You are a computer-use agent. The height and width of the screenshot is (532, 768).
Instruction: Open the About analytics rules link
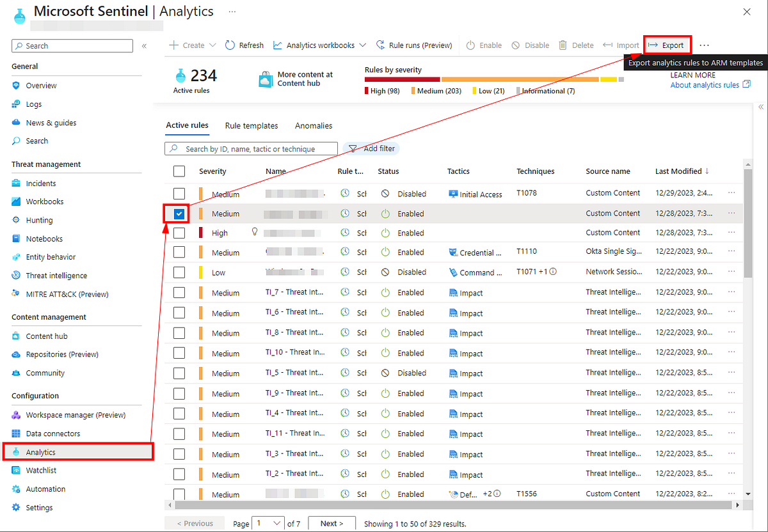[x=705, y=84]
